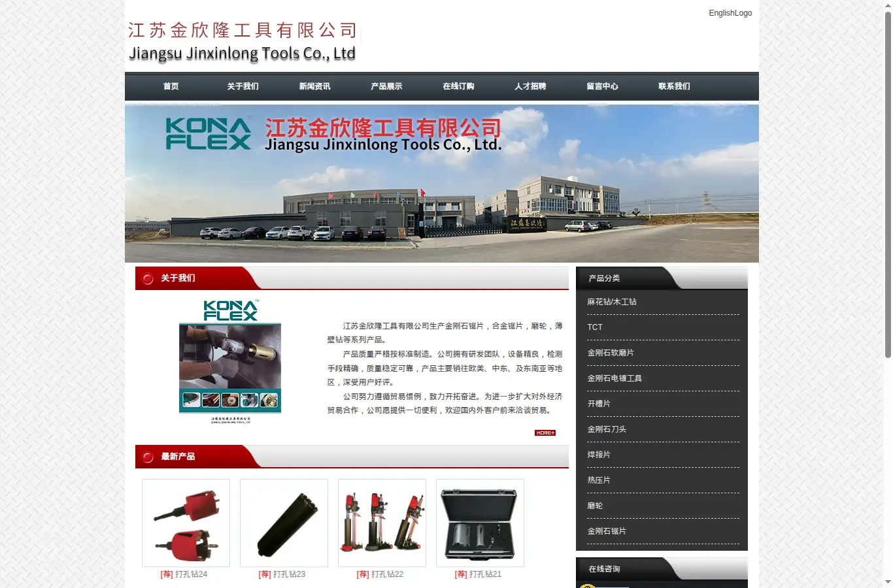
Task: Open 麻花钻/木工钻 product category
Action: pos(612,302)
